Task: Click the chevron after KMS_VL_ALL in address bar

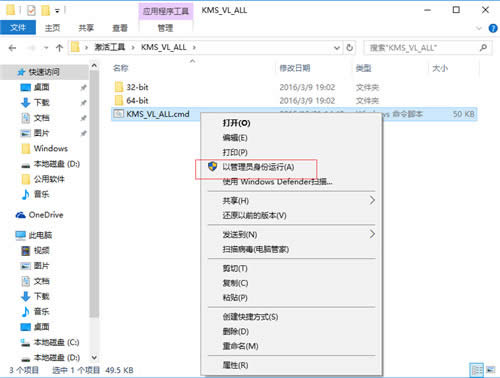Action: [194, 48]
